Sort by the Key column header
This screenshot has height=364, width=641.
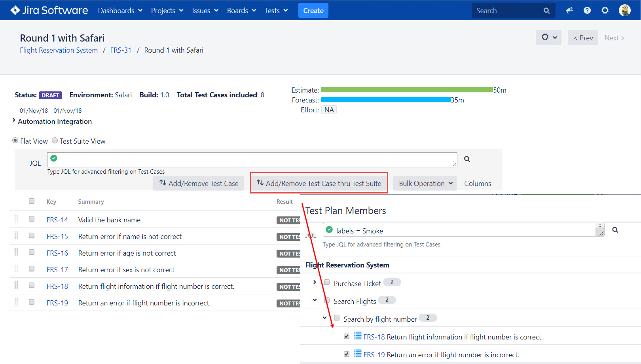pyautogui.click(x=51, y=202)
